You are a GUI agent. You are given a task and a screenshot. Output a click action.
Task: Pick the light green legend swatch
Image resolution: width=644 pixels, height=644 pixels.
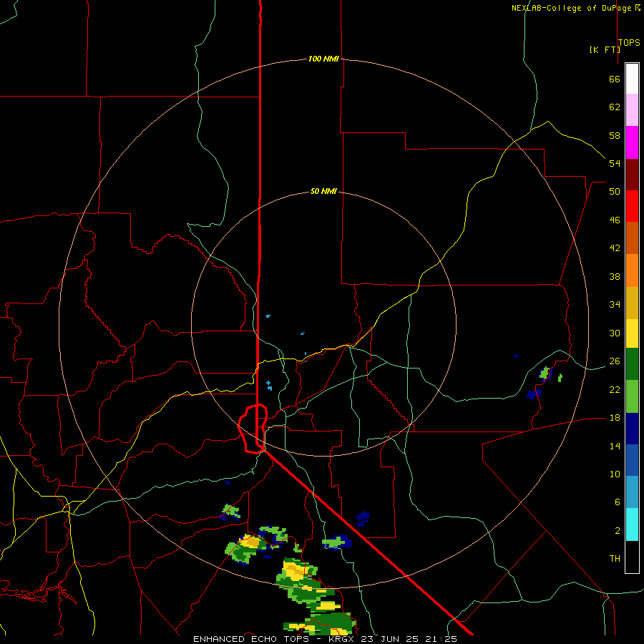(632, 396)
